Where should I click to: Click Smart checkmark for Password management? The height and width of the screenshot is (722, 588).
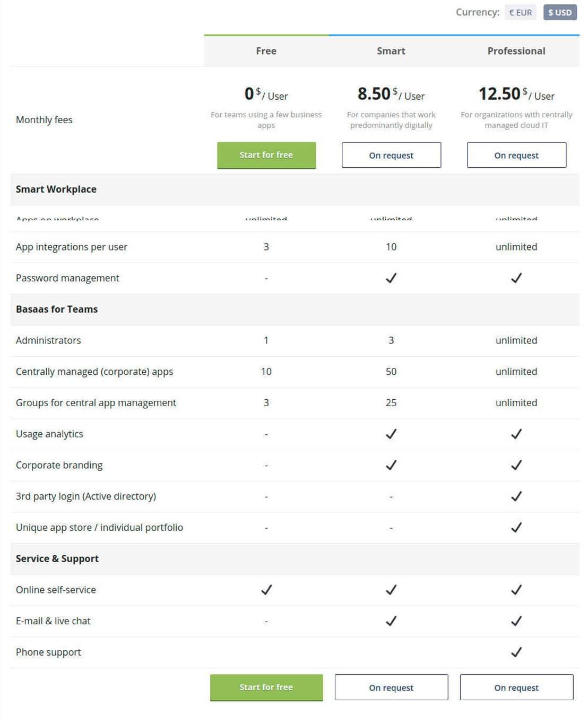[391, 278]
